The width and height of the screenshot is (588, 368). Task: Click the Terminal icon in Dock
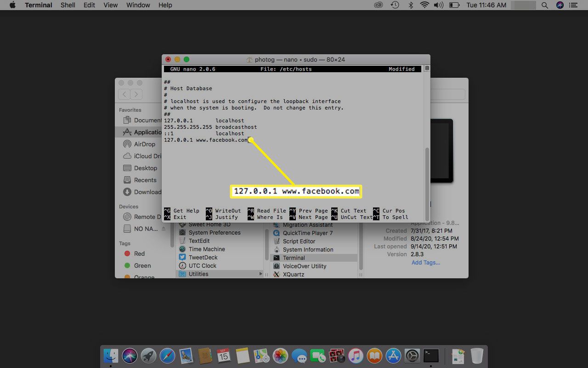[x=431, y=356]
